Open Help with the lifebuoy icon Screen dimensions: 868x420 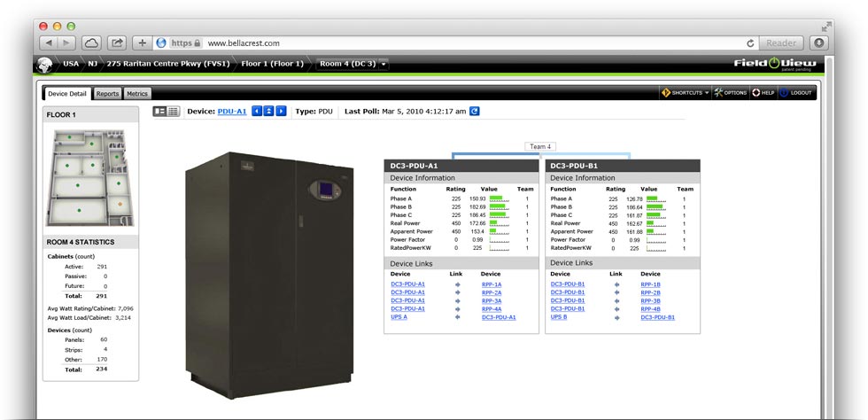coord(763,93)
